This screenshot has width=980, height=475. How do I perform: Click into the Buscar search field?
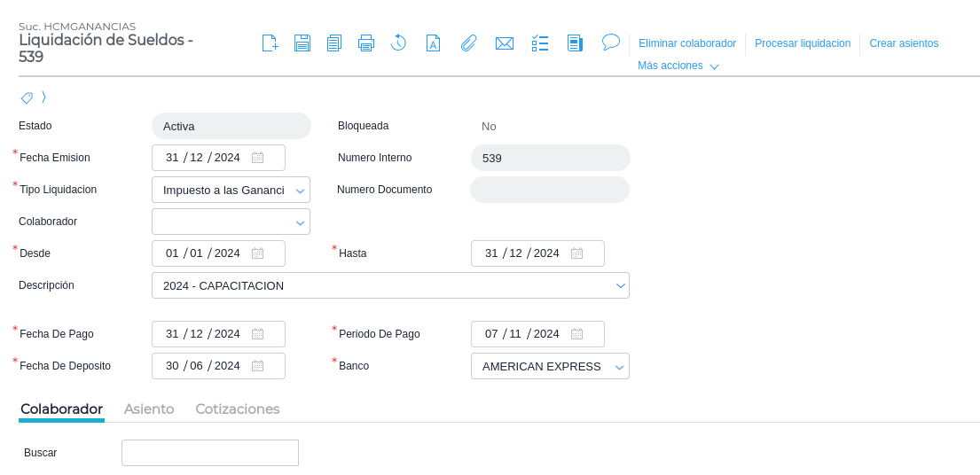[x=210, y=453]
